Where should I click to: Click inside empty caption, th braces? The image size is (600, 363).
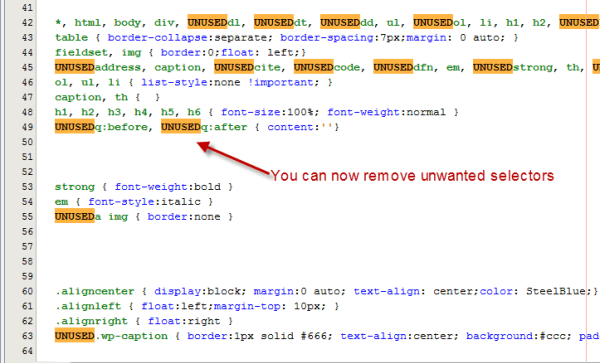pyautogui.click(x=148, y=97)
